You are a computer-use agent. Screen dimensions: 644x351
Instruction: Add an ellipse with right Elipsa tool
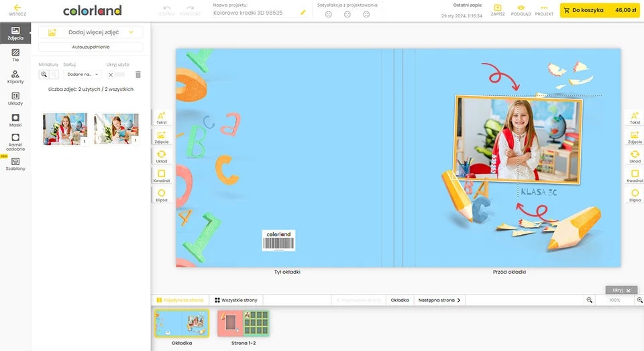[x=635, y=195]
